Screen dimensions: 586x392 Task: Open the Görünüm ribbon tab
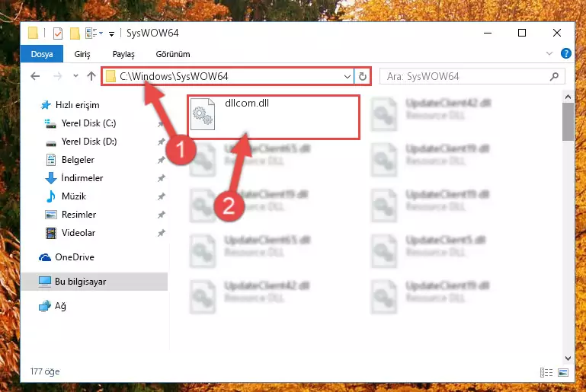(x=173, y=54)
